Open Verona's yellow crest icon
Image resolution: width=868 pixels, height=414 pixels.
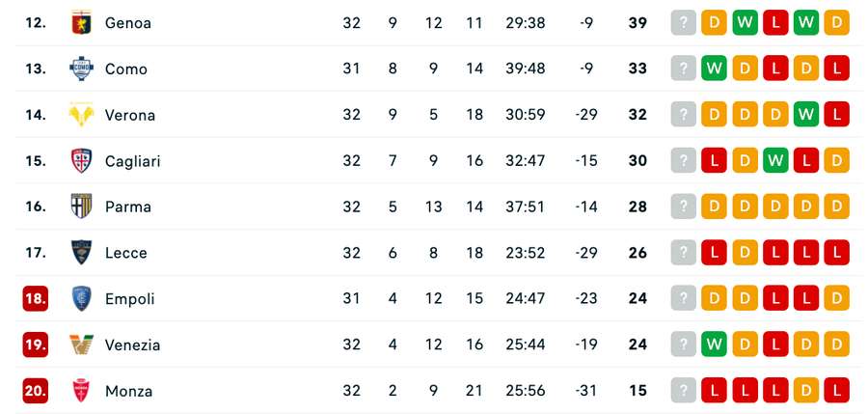(81, 115)
